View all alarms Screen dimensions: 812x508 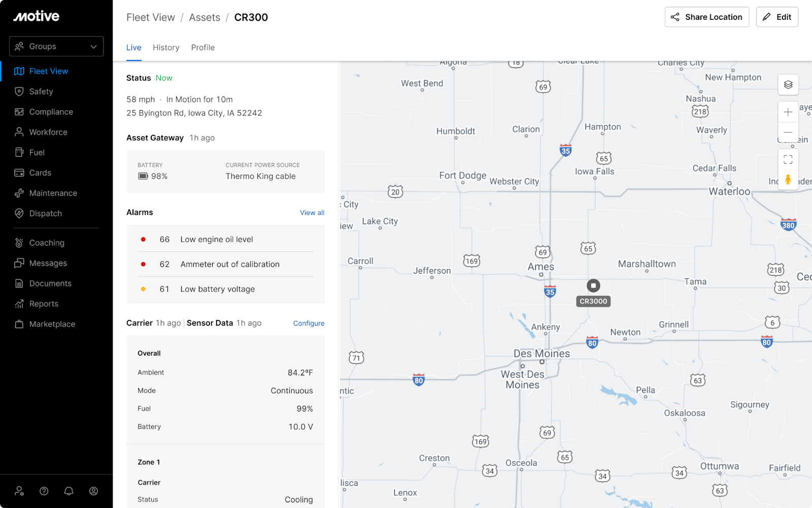pos(312,213)
